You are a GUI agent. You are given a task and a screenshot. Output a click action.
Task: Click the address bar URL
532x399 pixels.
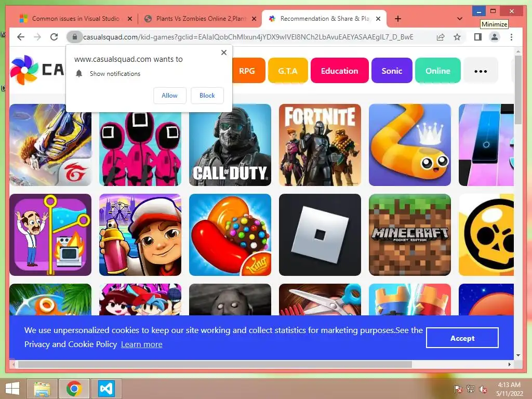248,37
